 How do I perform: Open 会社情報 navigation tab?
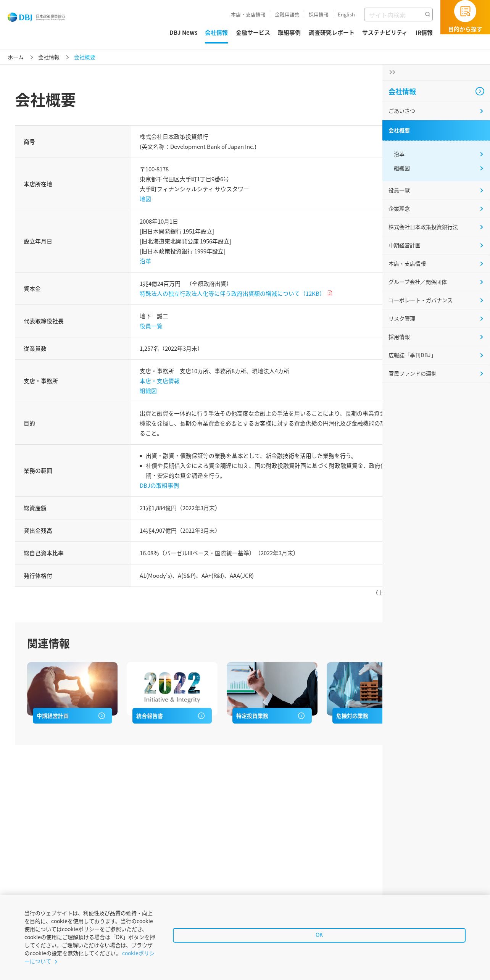click(216, 33)
